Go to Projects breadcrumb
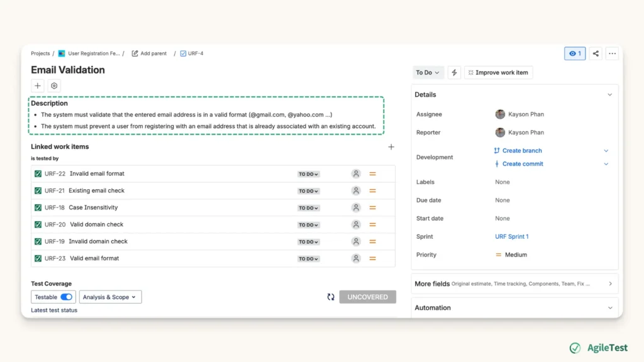Screen dimensions: 644x362 click(x=40, y=53)
